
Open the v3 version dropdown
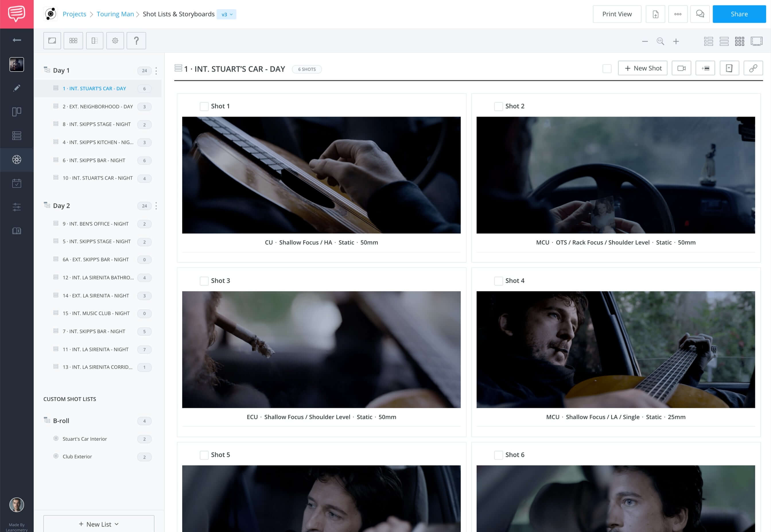tap(226, 14)
